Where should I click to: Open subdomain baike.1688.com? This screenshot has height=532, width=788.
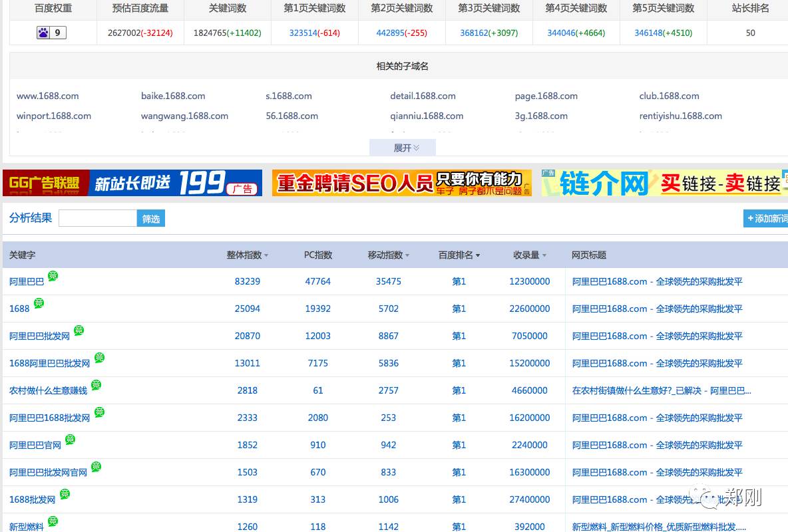[x=173, y=96]
